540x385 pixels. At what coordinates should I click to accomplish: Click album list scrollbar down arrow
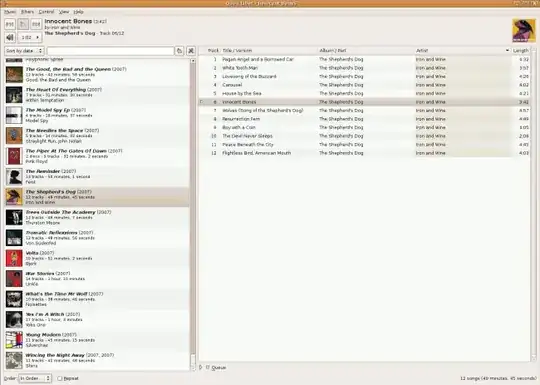(193, 368)
